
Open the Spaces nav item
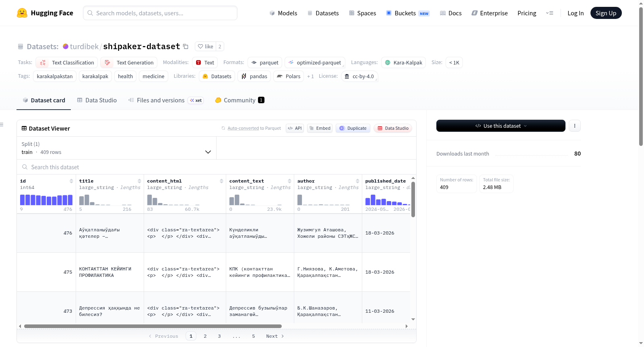click(x=362, y=13)
